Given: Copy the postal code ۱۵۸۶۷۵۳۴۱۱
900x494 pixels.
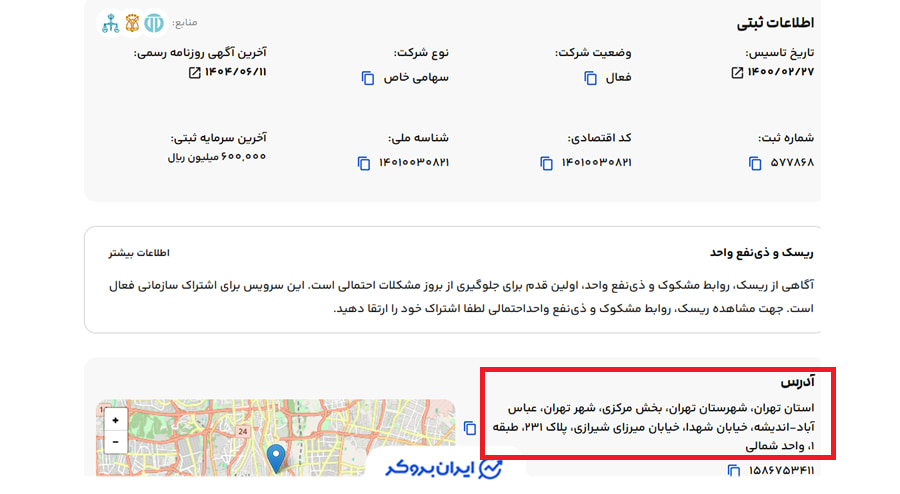Looking at the screenshot, I should (732, 471).
